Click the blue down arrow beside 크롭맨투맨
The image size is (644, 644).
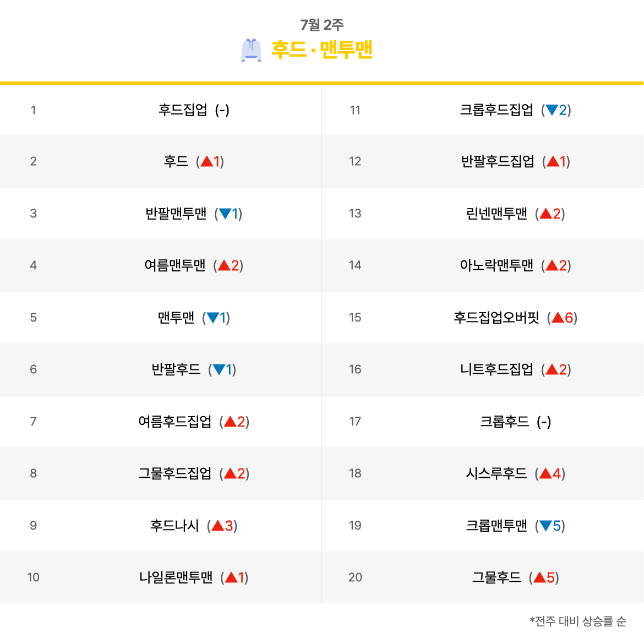point(545,526)
